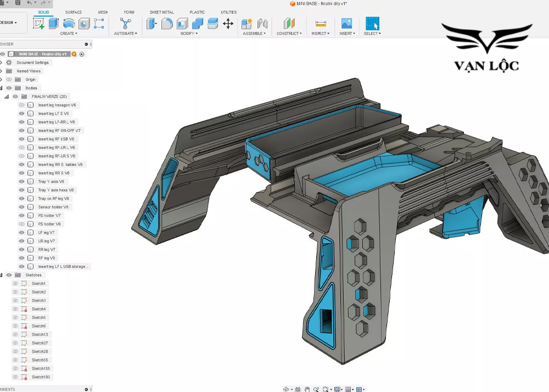The width and height of the screenshot is (549, 392).
Task: Click the Select tool icon
Action: pos(372,23)
